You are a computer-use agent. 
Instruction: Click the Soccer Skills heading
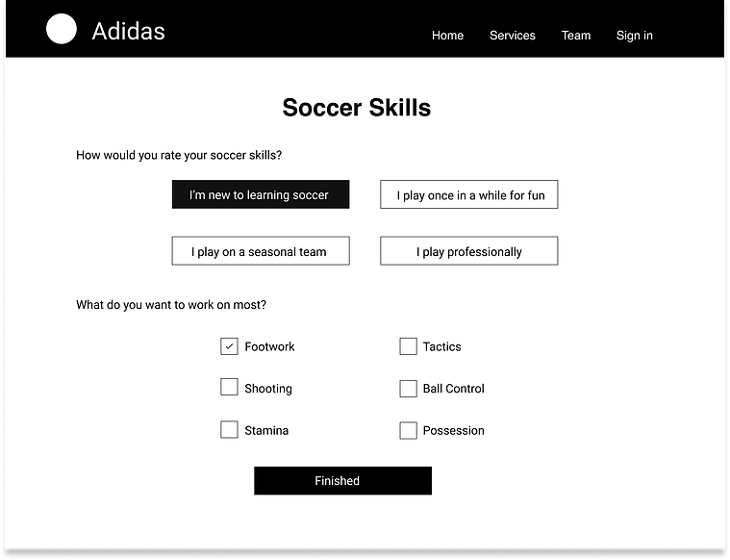click(x=357, y=108)
